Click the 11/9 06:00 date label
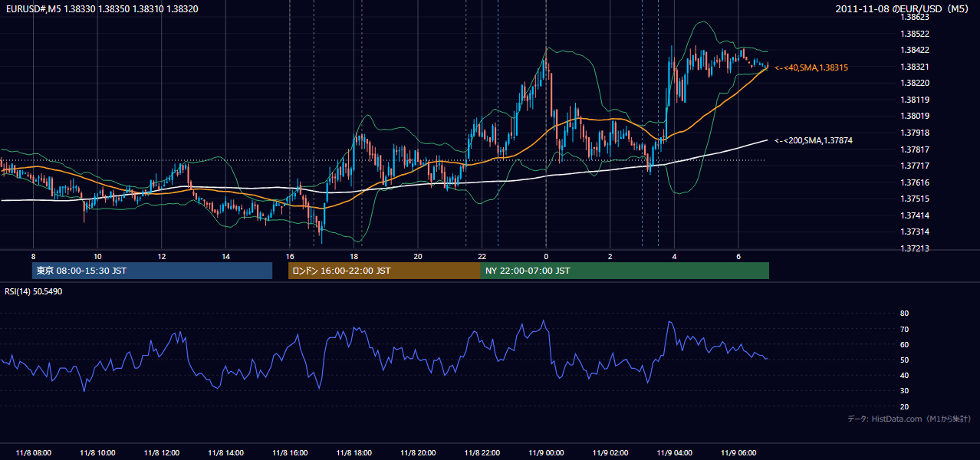This screenshot has width=980, height=460. (x=738, y=453)
